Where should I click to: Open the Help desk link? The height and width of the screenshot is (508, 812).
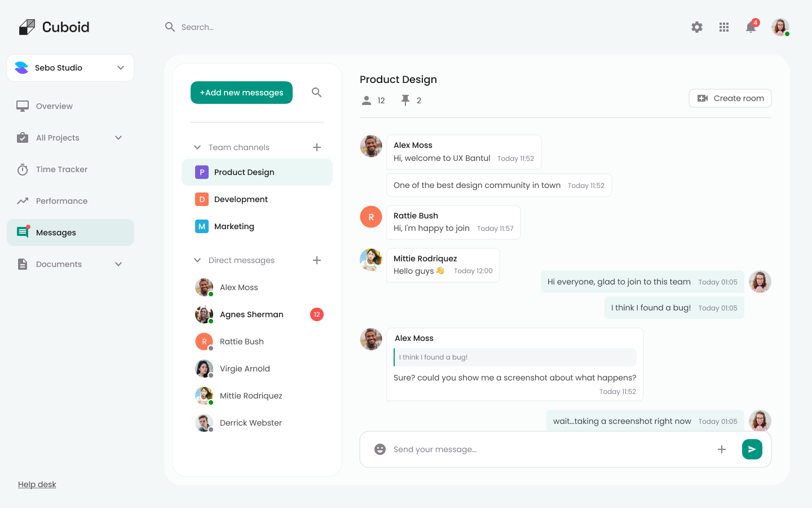tap(37, 484)
